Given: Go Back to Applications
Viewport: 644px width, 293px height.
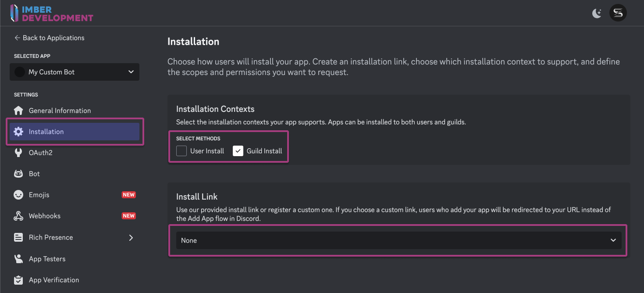Looking at the screenshot, I should [49, 38].
